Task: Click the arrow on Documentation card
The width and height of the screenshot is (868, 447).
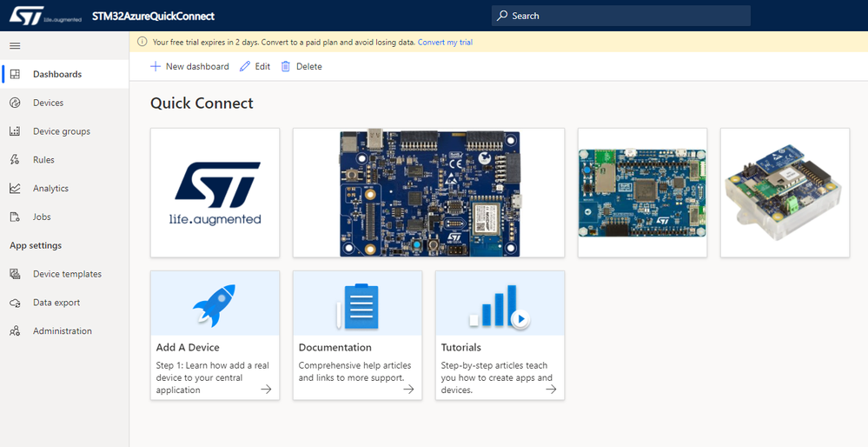Action: coord(408,390)
